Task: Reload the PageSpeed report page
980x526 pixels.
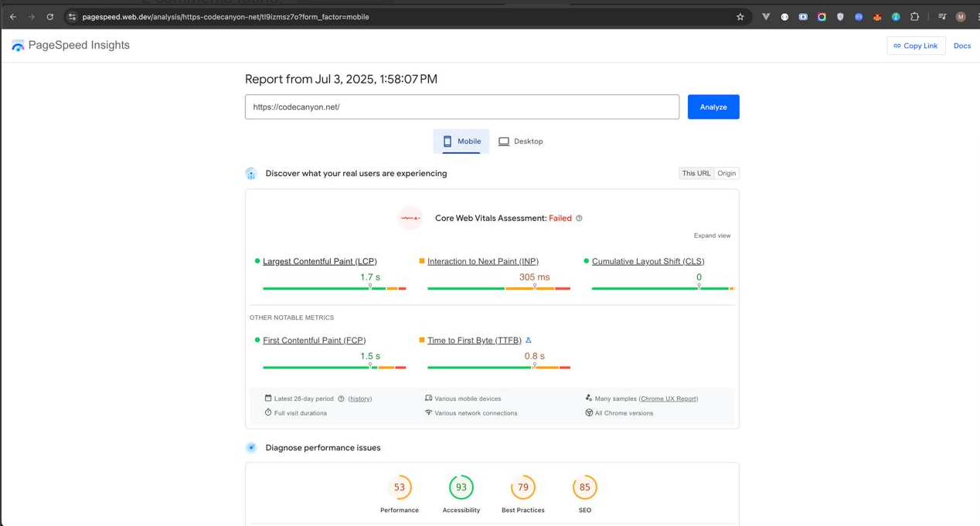Action: pyautogui.click(x=50, y=16)
